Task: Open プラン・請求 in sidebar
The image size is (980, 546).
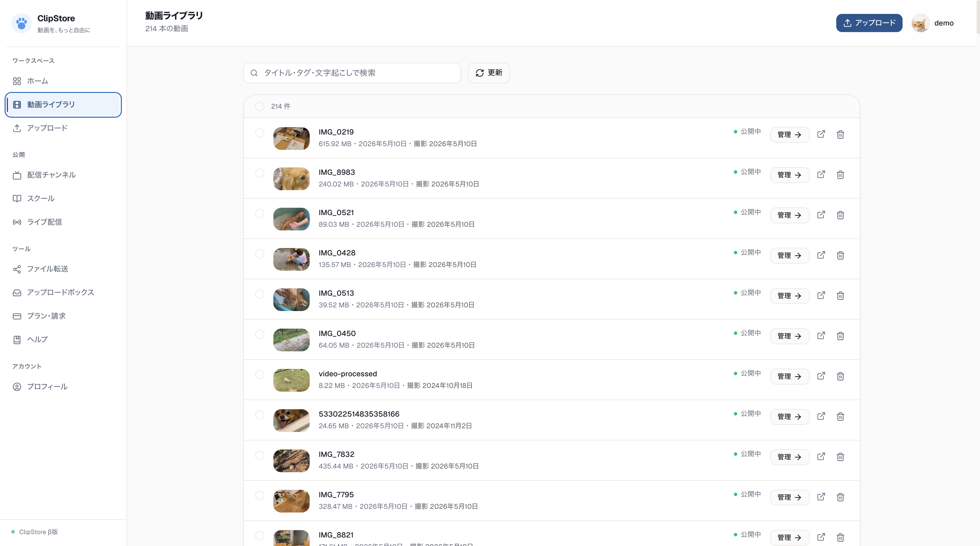Action: click(x=63, y=316)
